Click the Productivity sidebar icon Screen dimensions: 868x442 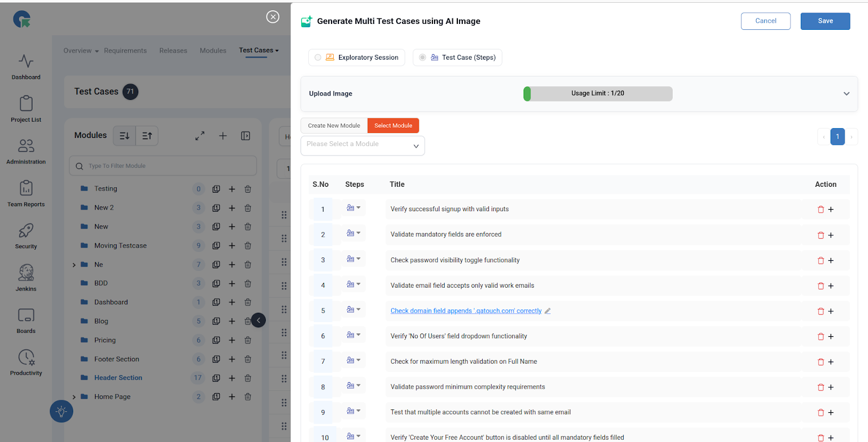(x=26, y=362)
